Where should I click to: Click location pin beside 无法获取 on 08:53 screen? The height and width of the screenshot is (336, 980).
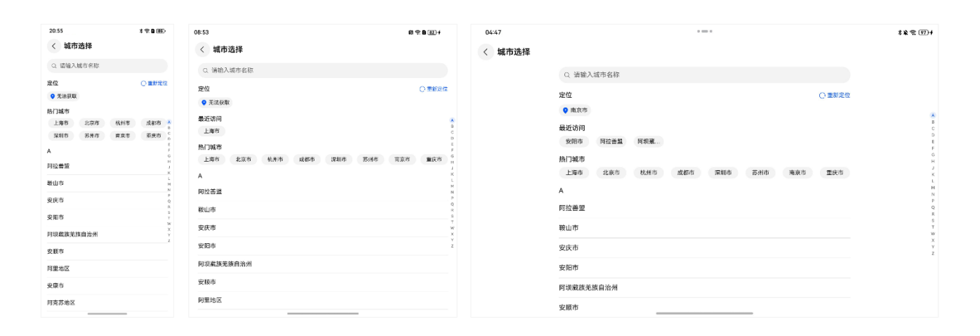click(x=204, y=103)
